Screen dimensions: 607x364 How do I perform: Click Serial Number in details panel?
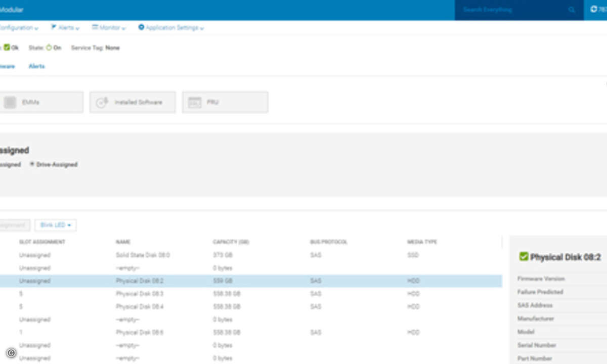(537, 345)
